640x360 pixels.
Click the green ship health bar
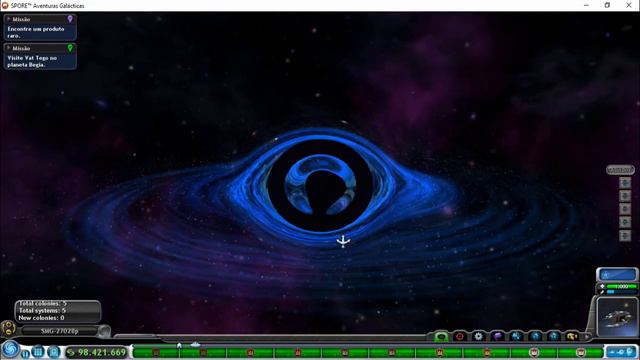pos(622,287)
